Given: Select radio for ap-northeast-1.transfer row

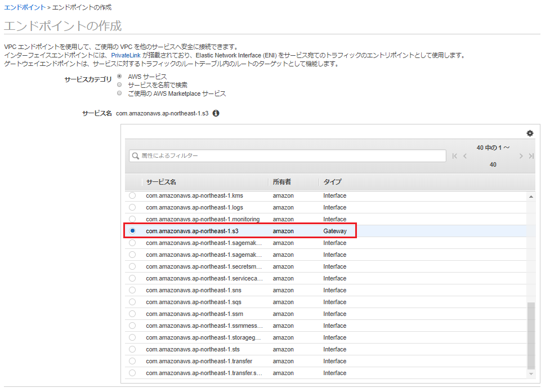Looking at the screenshot, I should pos(132,361).
